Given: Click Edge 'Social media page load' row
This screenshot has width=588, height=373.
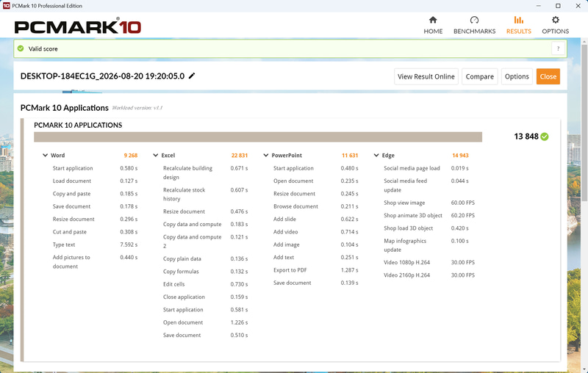Looking at the screenshot, I should click(426, 168).
